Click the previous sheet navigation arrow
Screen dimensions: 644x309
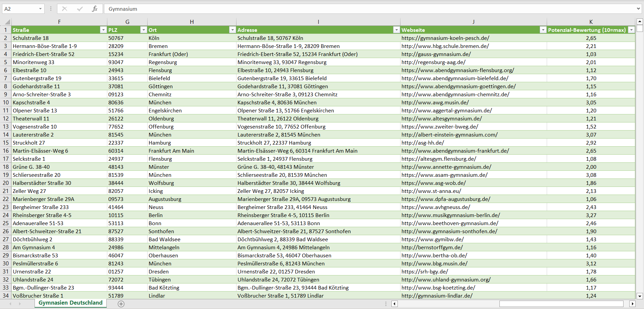[x=10, y=304]
